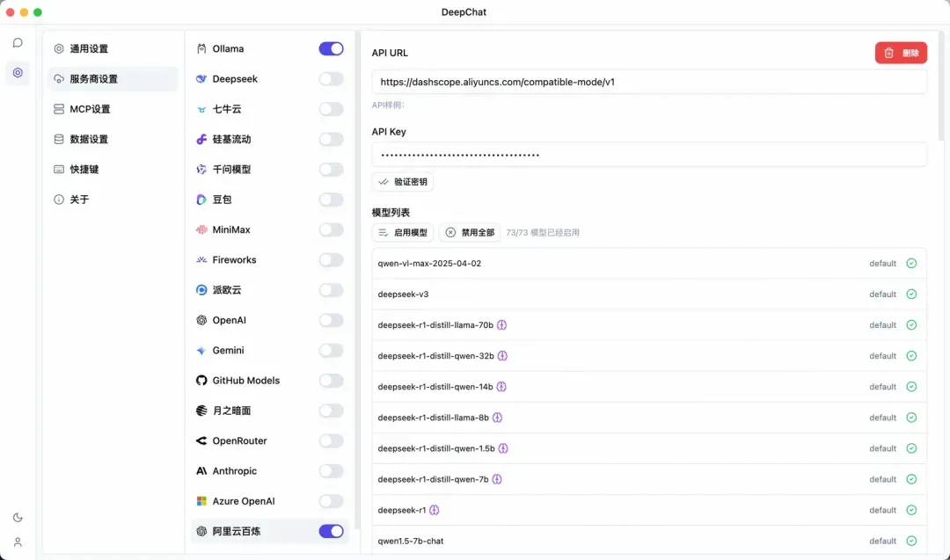950x560 pixels.
Task: Disable the Ollama provider switch
Action: (332, 49)
